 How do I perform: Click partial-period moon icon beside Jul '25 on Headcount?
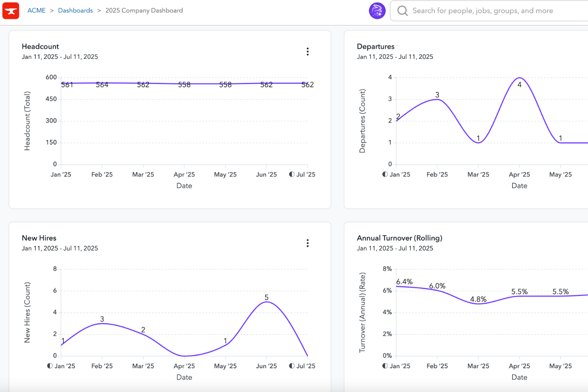pos(291,174)
